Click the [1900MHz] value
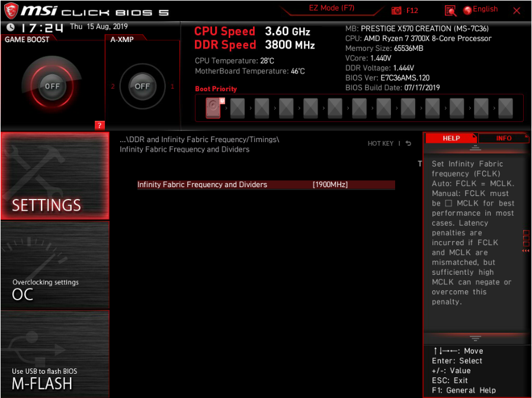This screenshot has width=532, height=398. (330, 185)
